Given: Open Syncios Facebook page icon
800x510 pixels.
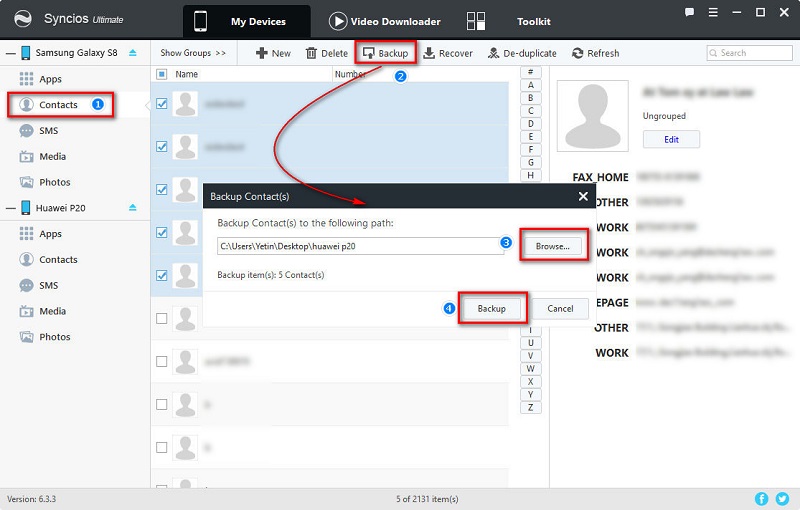Looking at the screenshot, I should pyautogui.click(x=761, y=499).
